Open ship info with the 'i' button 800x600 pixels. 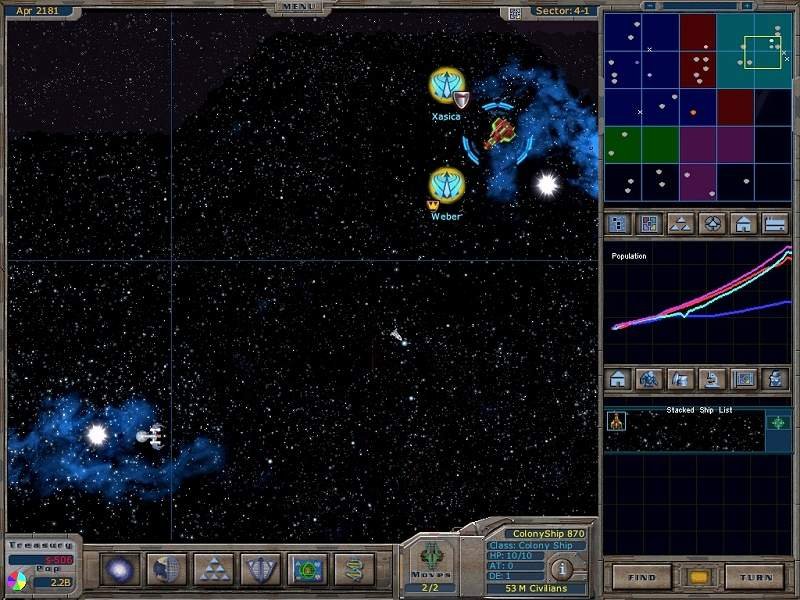click(x=562, y=569)
